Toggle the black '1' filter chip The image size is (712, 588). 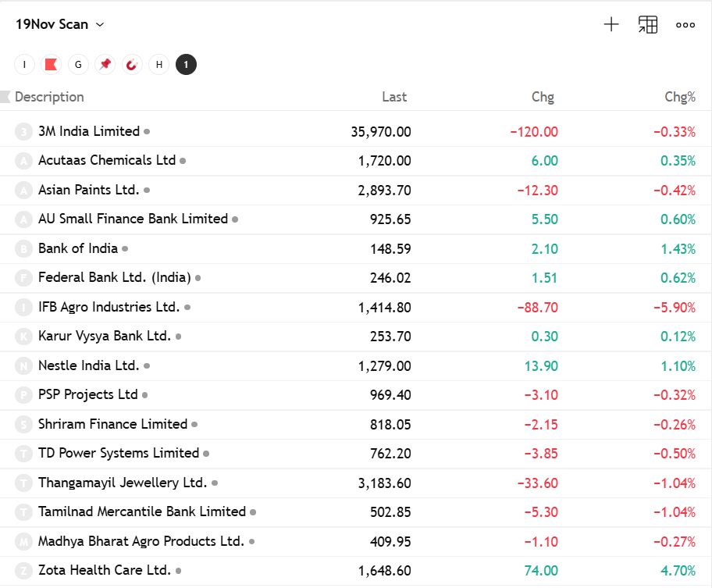pyautogui.click(x=186, y=64)
